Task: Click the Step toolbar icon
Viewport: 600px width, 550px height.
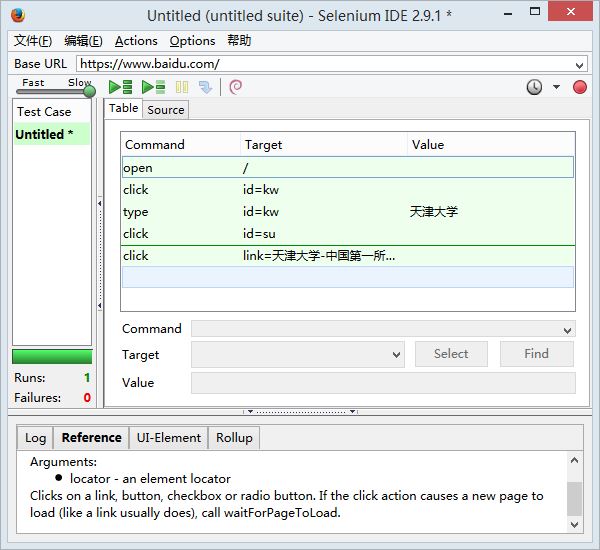Action: [205, 87]
